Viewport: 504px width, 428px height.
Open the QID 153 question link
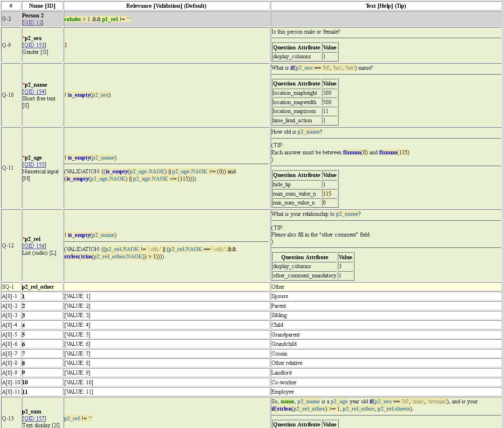click(x=34, y=45)
